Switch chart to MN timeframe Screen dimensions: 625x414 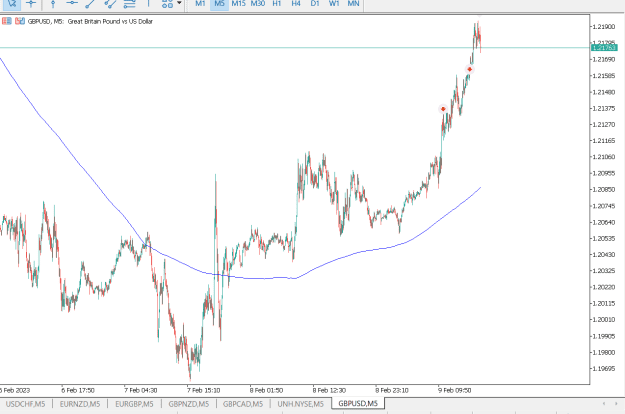pyautogui.click(x=353, y=4)
